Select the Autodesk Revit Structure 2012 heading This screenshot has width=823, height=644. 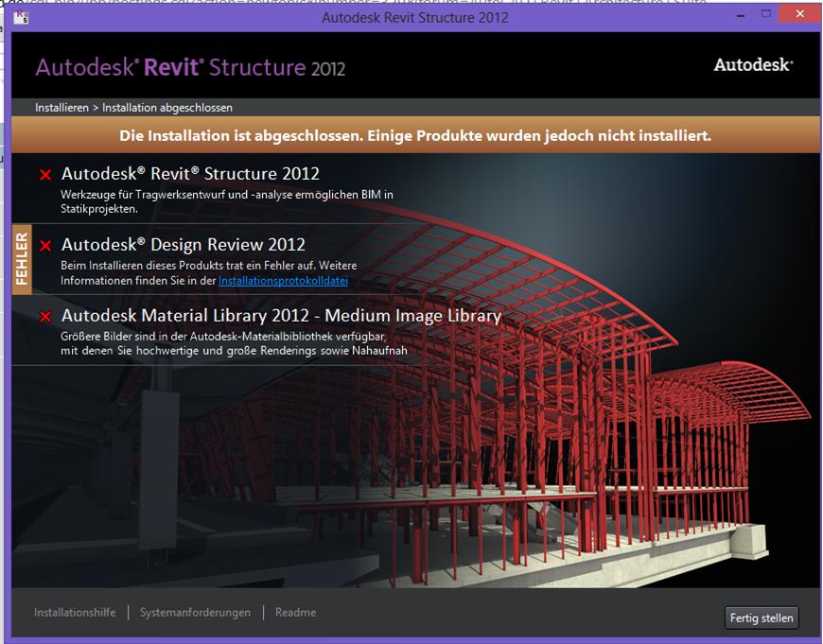190,174
